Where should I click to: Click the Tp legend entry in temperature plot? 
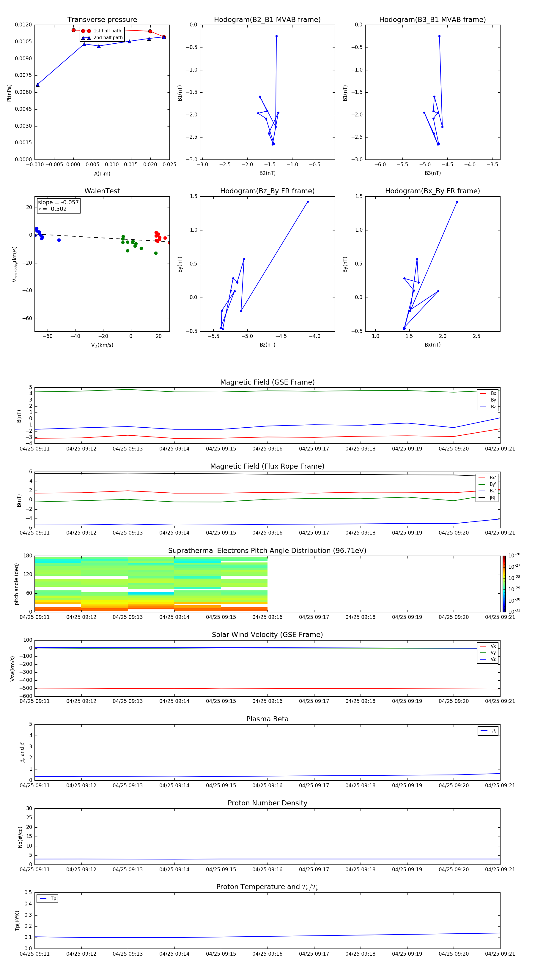(x=47, y=899)
